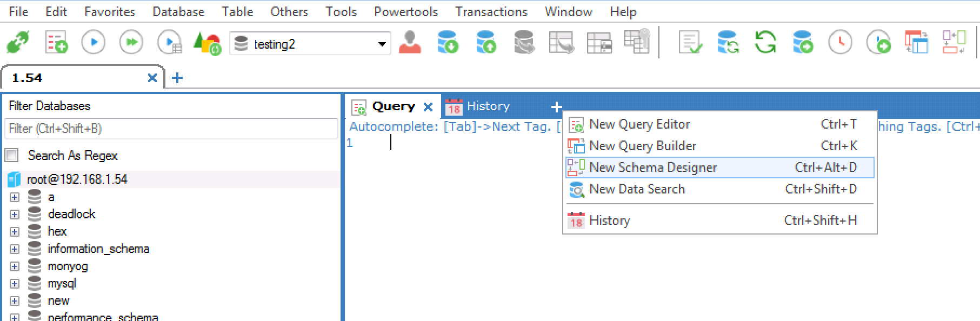Enable the Search As Regex checkbox
This screenshot has height=321, width=980.
[12, 156]
